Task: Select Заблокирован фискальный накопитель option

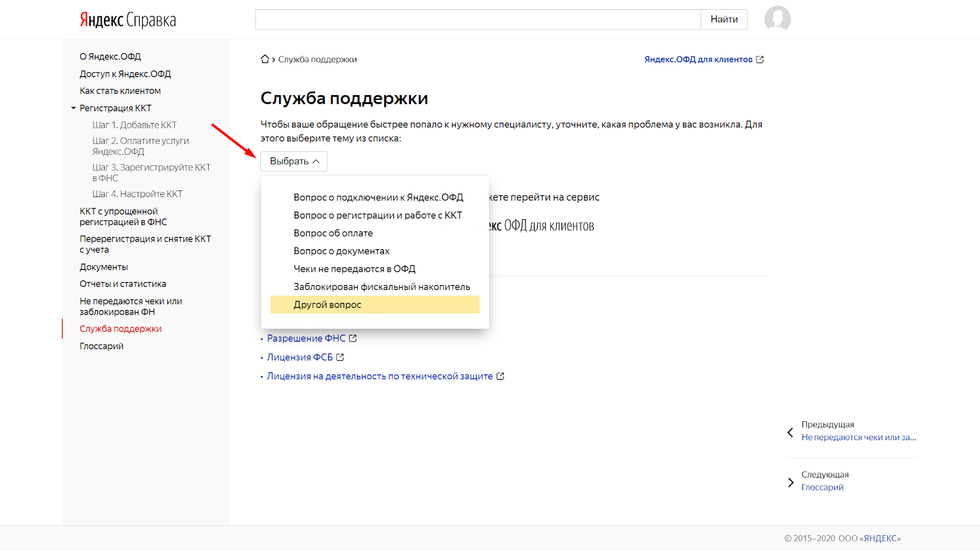Action: (x=375, y=287)
